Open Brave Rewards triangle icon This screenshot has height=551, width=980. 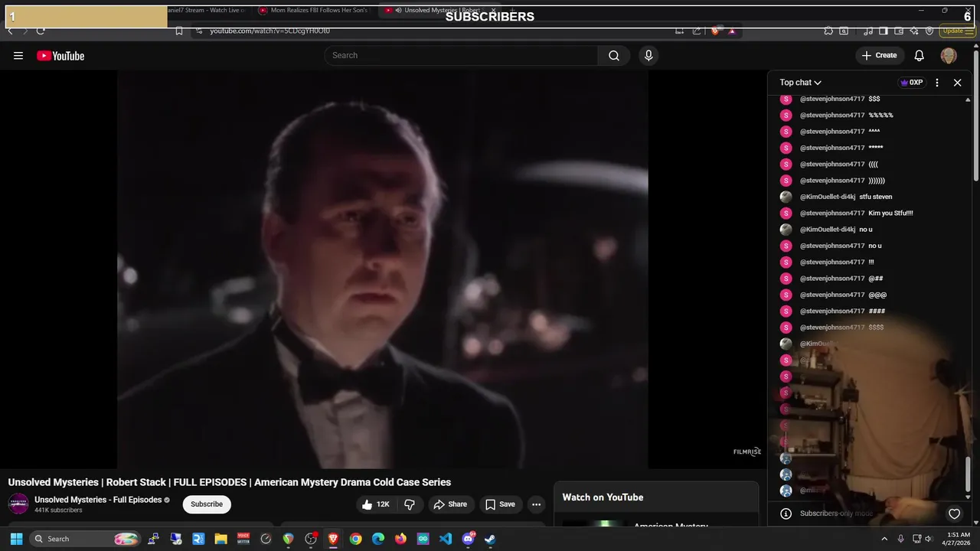(732, 31)
